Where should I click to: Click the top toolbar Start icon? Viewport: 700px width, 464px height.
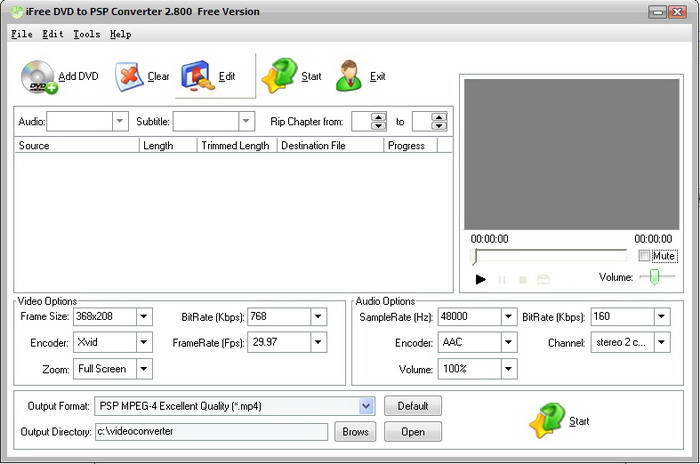(x=279, y=75)
